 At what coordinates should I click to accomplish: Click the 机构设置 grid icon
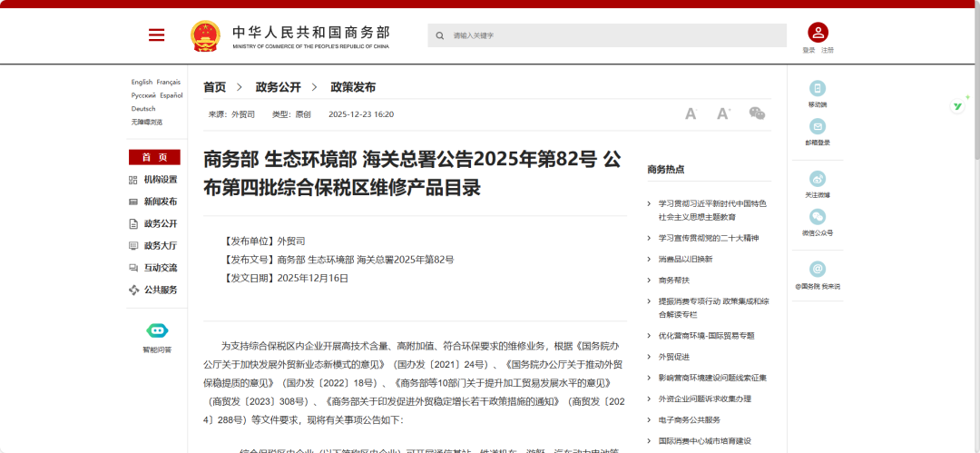(x=132, y=180)
